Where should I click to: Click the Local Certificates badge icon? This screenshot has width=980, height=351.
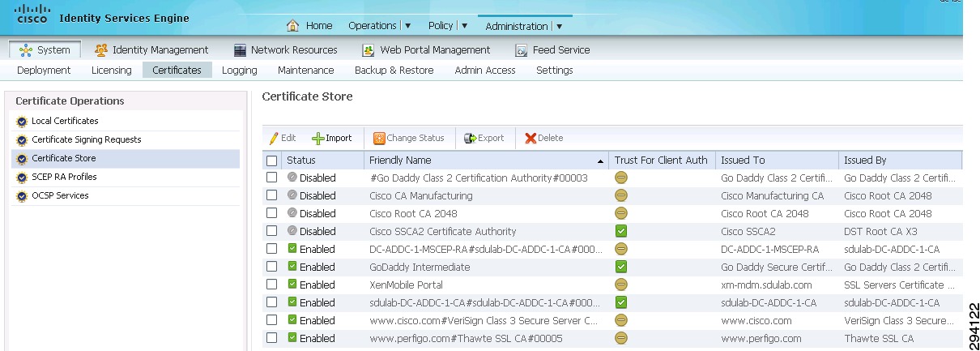point(23,122)
